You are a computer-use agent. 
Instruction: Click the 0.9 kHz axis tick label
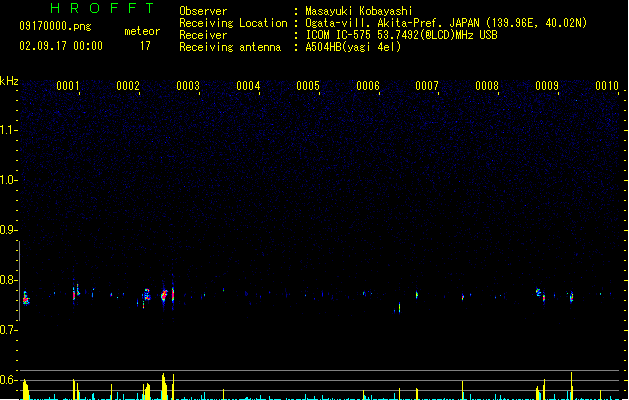pos(8,230)
